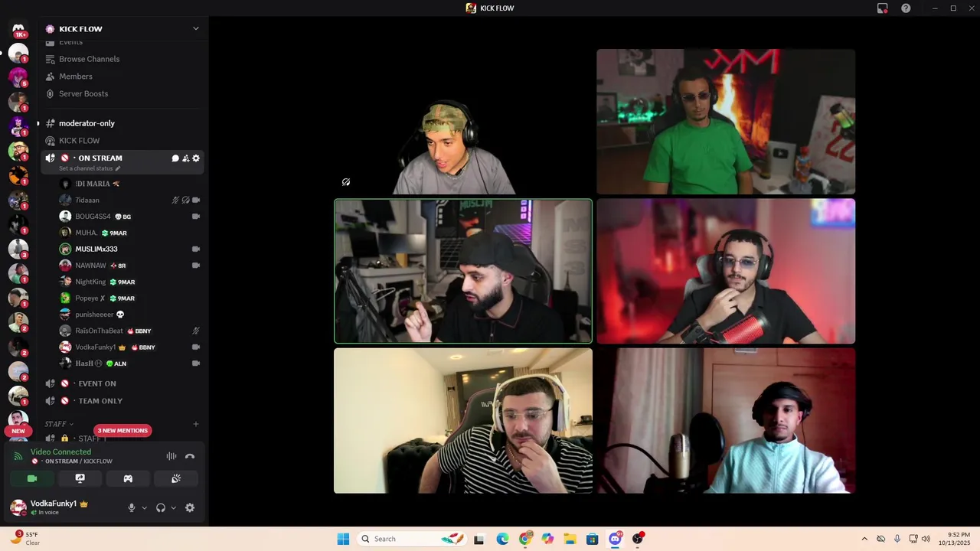The width and height of the screenshot is (980, 551).
Task: Open microphone input options arrow
Action: pos(144,507)
